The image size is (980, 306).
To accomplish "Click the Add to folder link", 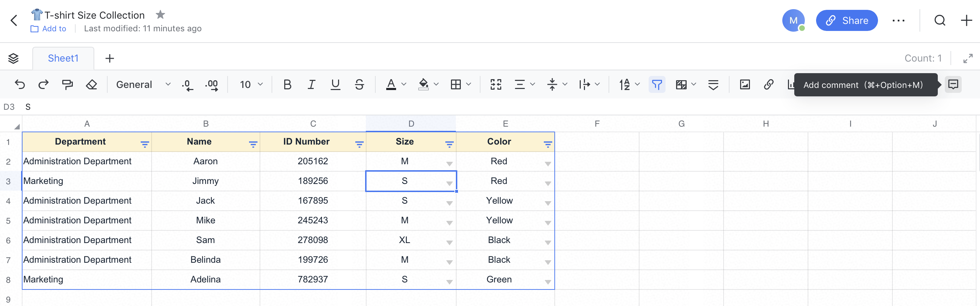I will point(53,28).
